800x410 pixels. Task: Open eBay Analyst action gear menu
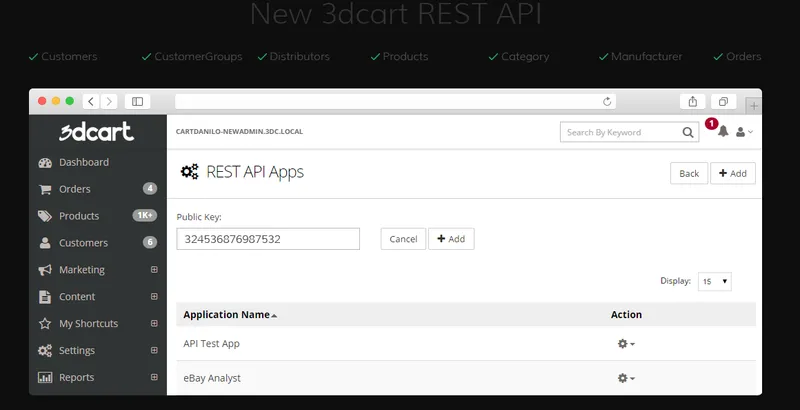(626, 378)
